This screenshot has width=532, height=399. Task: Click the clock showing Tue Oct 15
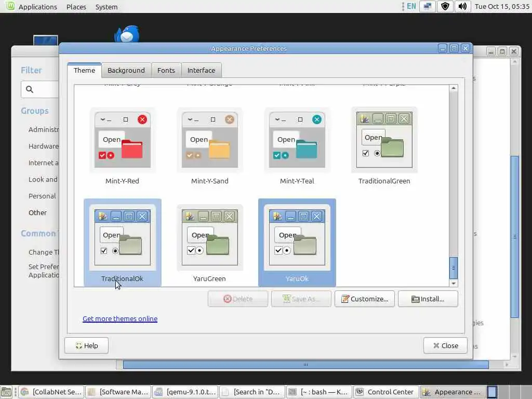coord(502,6)
